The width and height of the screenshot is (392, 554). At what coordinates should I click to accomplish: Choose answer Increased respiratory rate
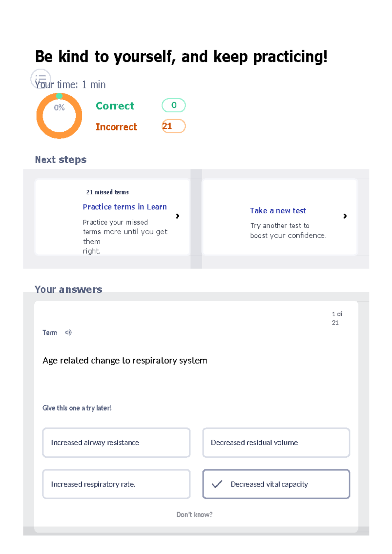click(x=116, y=484)
